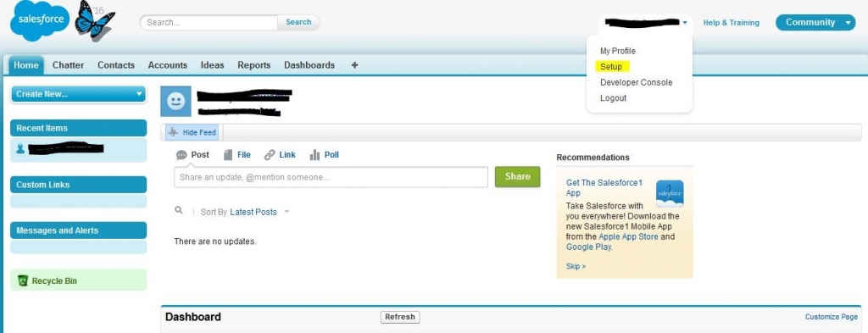Click the plus icon for all tabs
The image size is (868, 333).
pyautogui.click(x=354, y=65)
